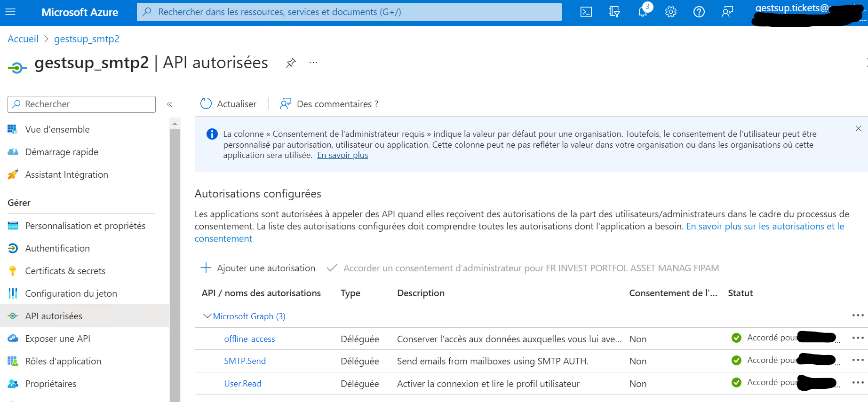Click the green status check for offline_access
The width and height of the screenshot is (868, 402).
click(737, 338)
